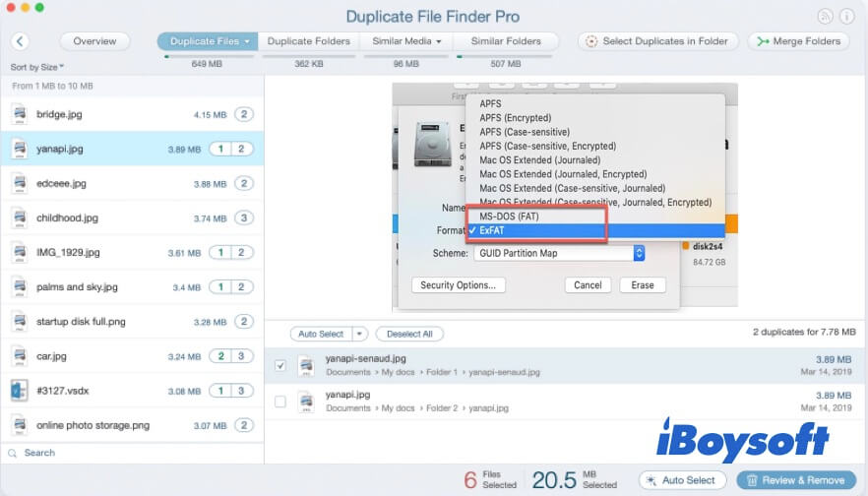Toggle copy 2 badge for car.jpg
The width and height of the screenshot is (868, 496).
(221, 355)
